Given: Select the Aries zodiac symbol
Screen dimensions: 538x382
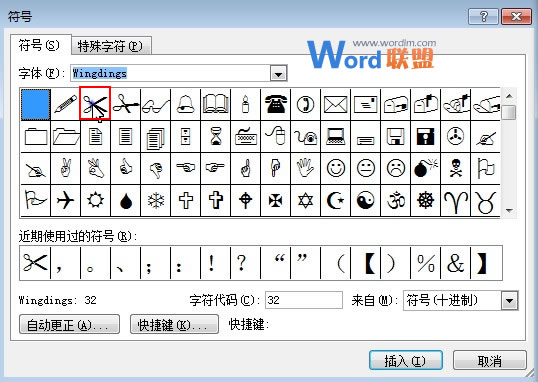Looking at the screenshot, I should (x=455, y=200).
